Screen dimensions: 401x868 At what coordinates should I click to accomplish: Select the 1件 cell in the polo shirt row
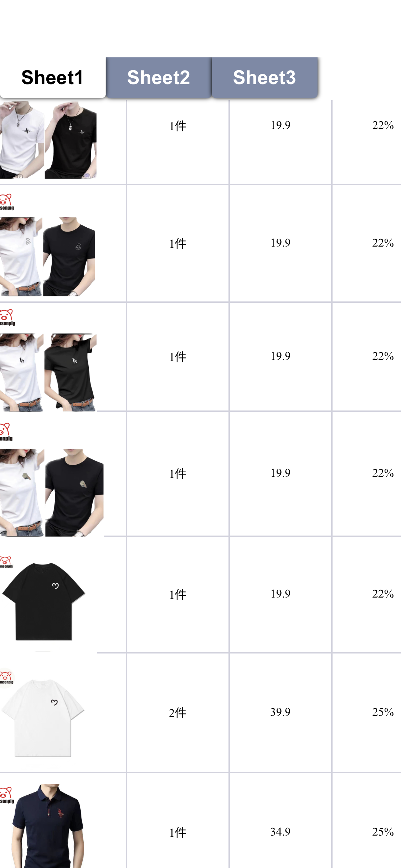[x=178, y=821]
